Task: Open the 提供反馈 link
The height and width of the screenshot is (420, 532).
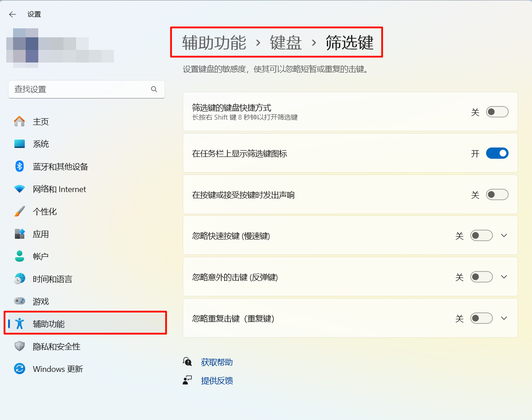Action: 217,381
